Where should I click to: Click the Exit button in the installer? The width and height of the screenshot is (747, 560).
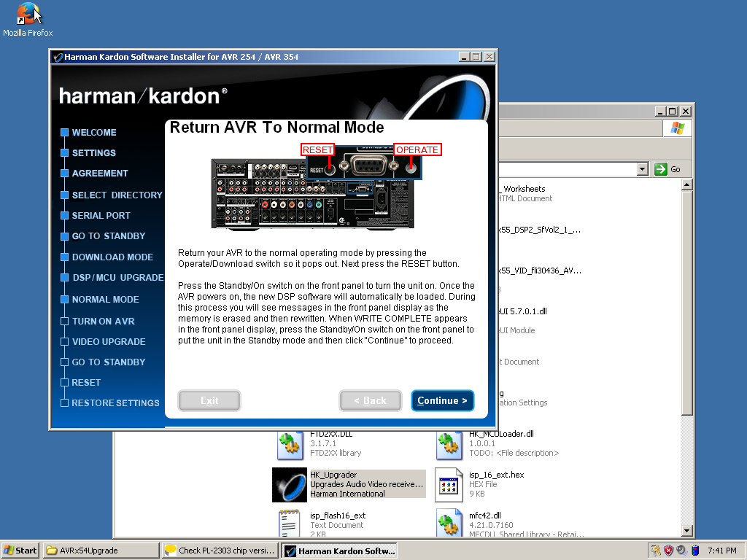tap(209, 400)
